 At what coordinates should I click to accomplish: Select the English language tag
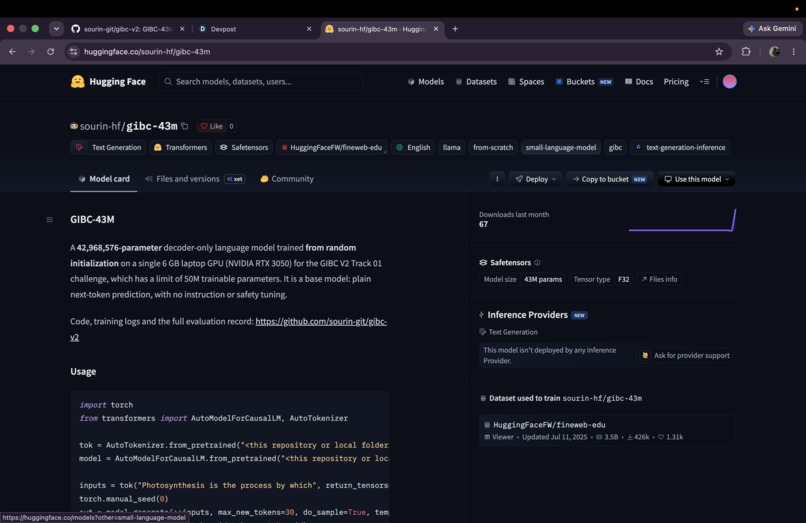click(413, 147)
